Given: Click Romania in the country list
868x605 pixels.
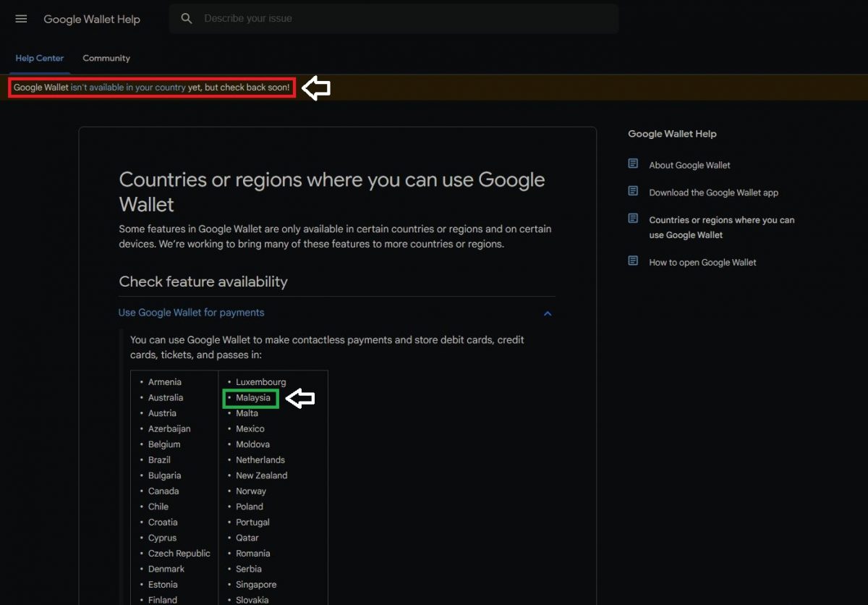Looking at the screenshot, I should 253,553.
